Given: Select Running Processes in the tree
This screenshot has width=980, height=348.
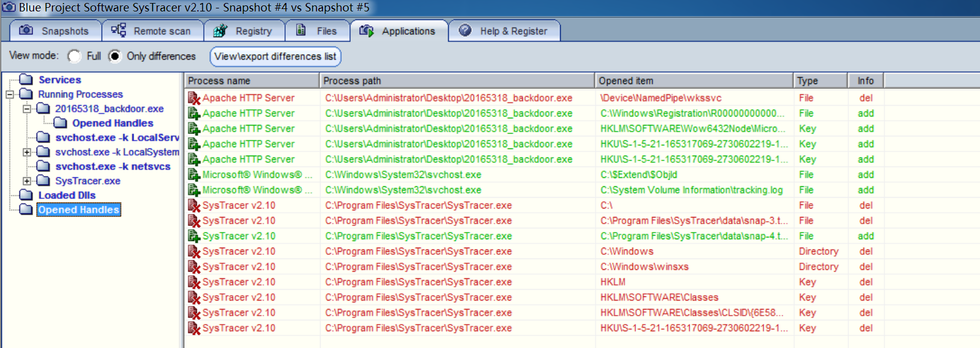Looking at the screenshot, I should tap(81, 94).
